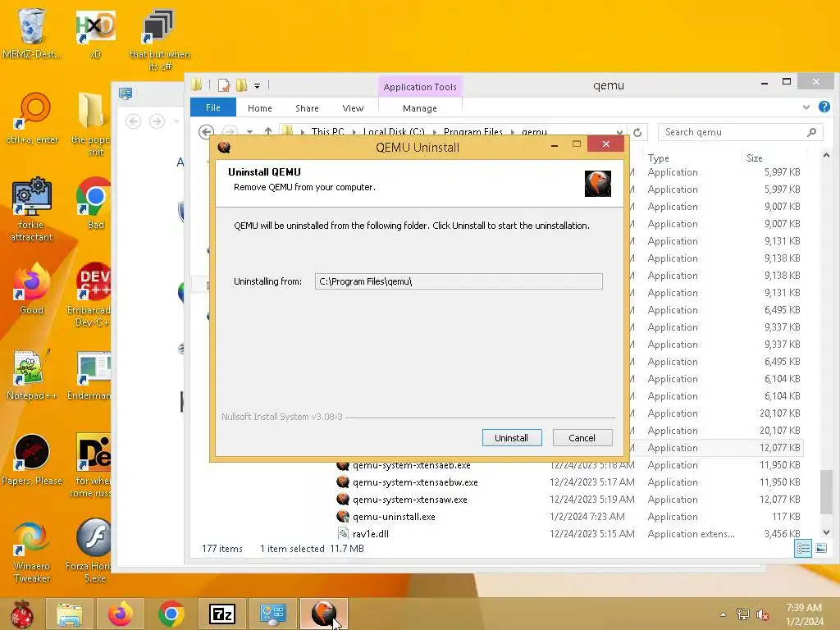This screenshot has width=840, height=630.
Task: Open Firefox from the taskbar
Action: [x=120, y=614]
